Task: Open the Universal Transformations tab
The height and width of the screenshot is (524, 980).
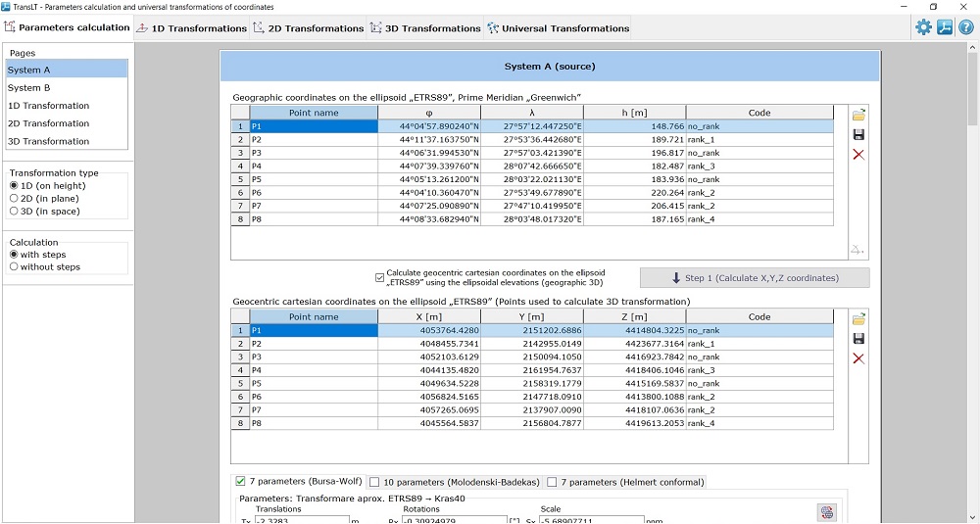Action: (559, 28)
